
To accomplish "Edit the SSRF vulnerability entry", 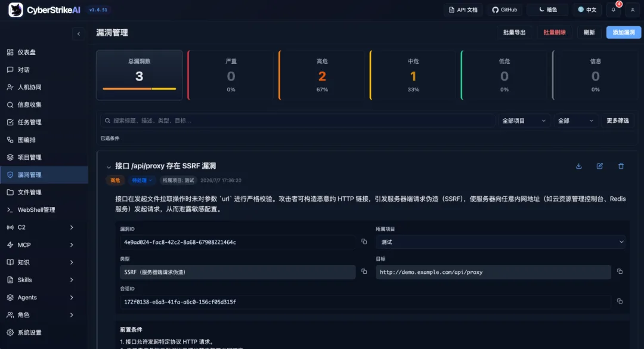I will point(600,166).
